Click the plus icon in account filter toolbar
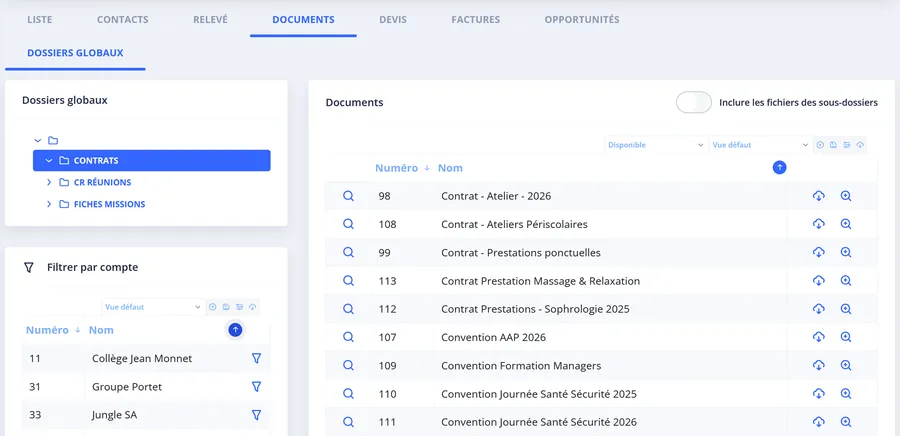900x436 pixels. [x=212, y=307]
